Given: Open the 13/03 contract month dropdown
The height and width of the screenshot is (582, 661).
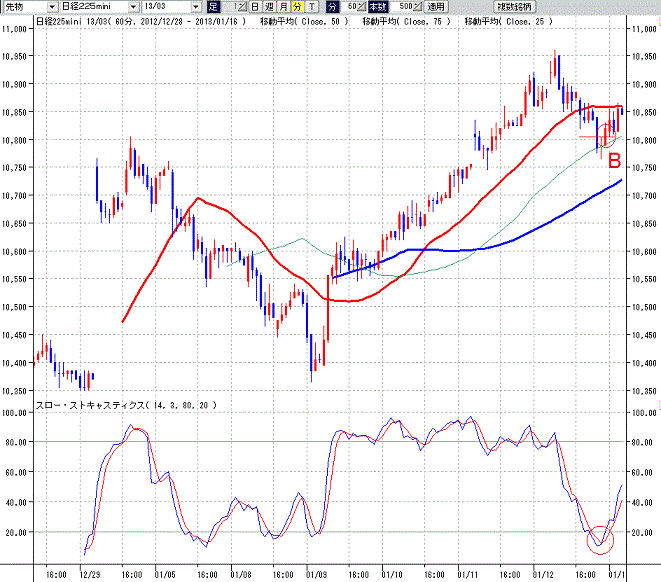Looking at the screenshot, I should pyautogui.click(x=196, y=7).
